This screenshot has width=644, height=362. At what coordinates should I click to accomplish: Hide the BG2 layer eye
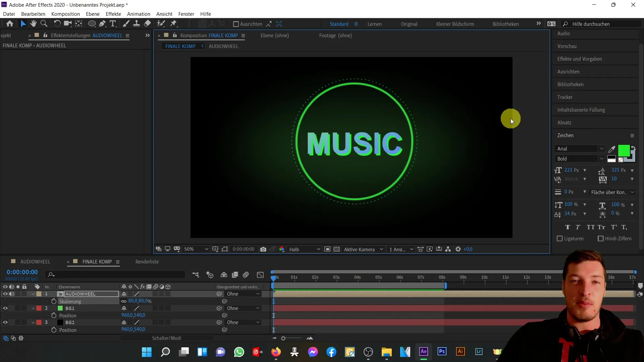pos(5,322)
